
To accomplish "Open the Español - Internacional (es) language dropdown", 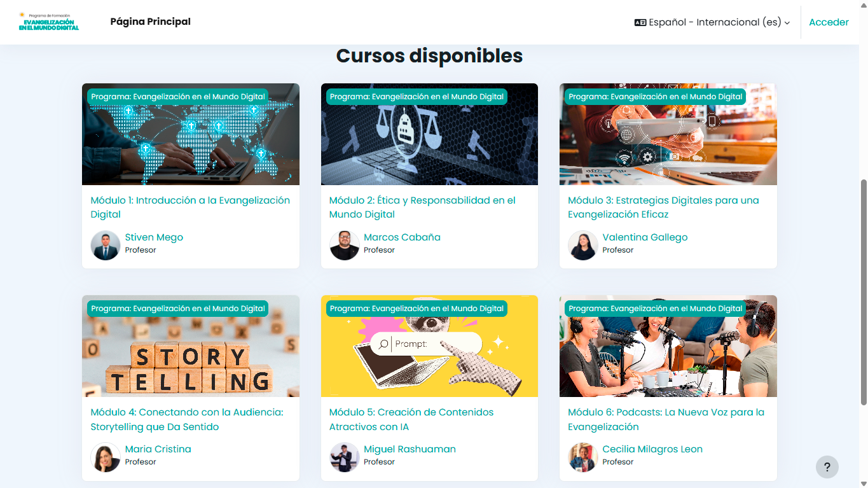I will 712,22.
